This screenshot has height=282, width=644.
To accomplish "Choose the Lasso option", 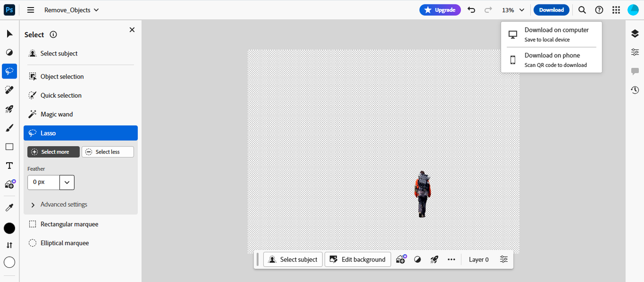I will click(80, 133).
